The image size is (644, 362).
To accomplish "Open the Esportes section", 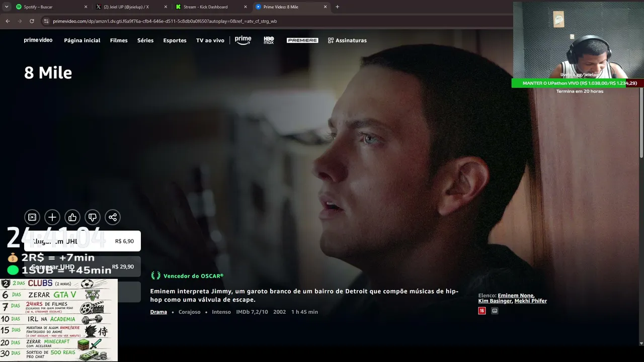I will (175, 40).
